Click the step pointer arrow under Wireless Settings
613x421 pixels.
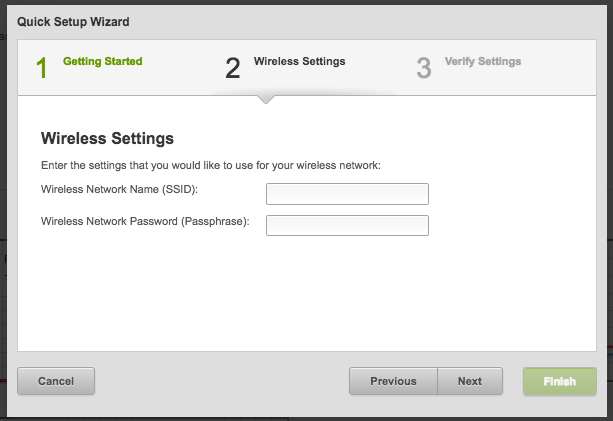click(x=266, y=100)
